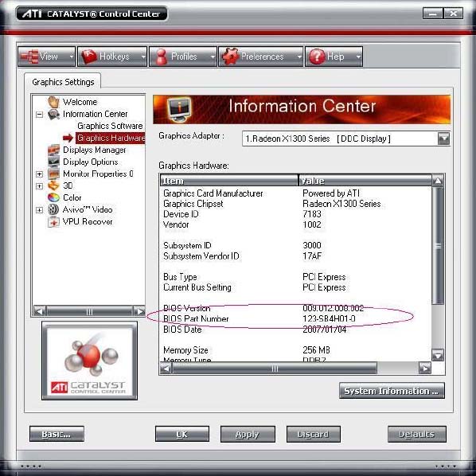
Task: Open Display Options in the tree
Action: (90, 162)
